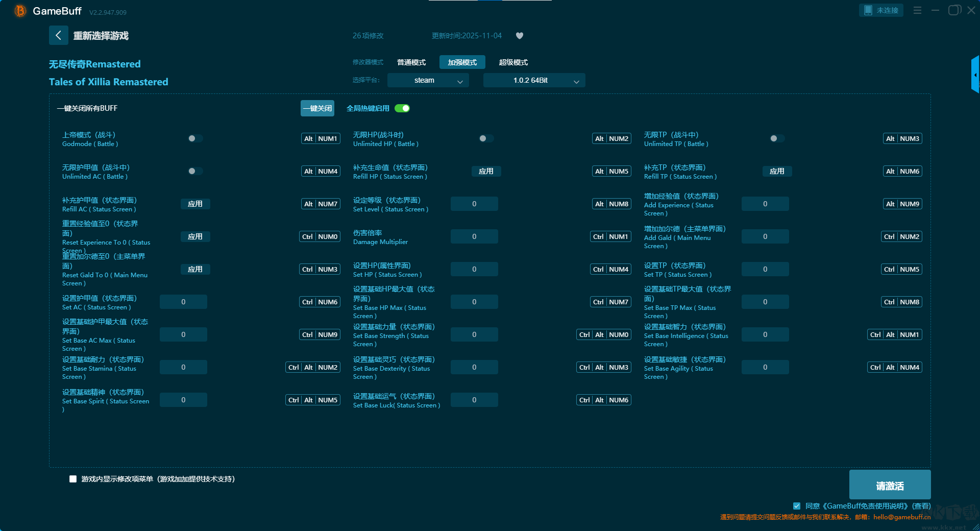Open the hamburger menu icon
Screen dimensions: 980x531
[917, 10]
